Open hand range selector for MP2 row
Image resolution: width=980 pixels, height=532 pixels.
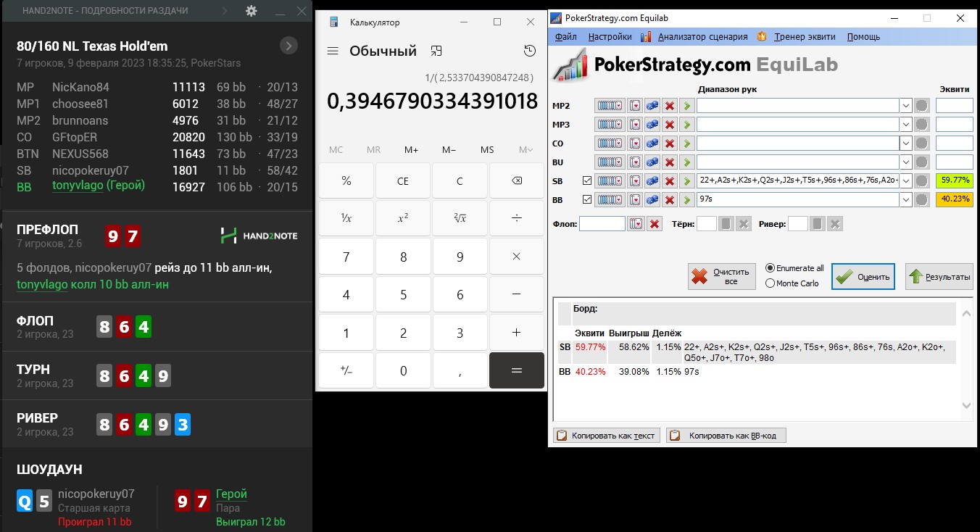tap(610, 106)
